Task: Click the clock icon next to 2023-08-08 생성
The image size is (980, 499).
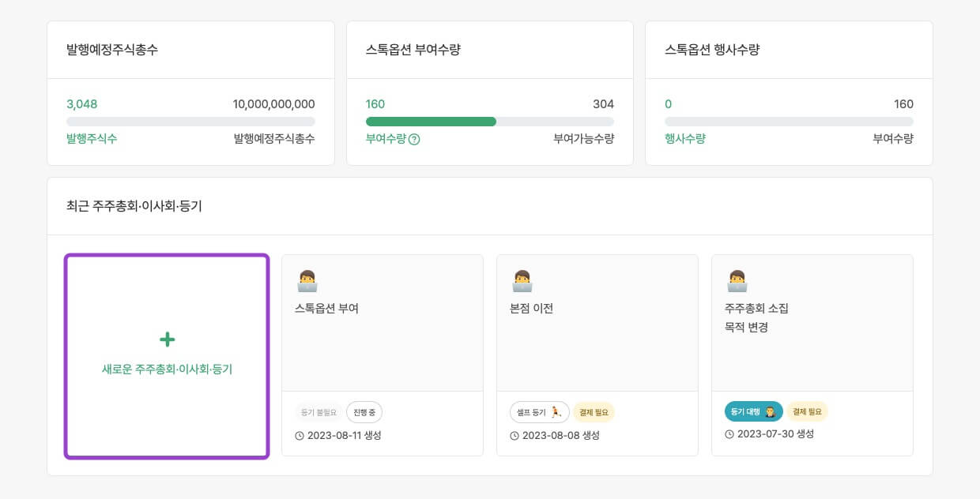Action: click(514, 436)
